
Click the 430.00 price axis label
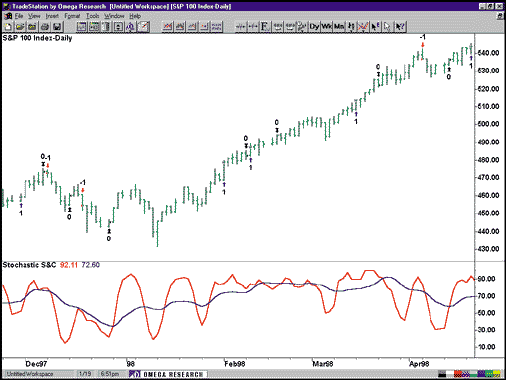(x=488, y=249)
